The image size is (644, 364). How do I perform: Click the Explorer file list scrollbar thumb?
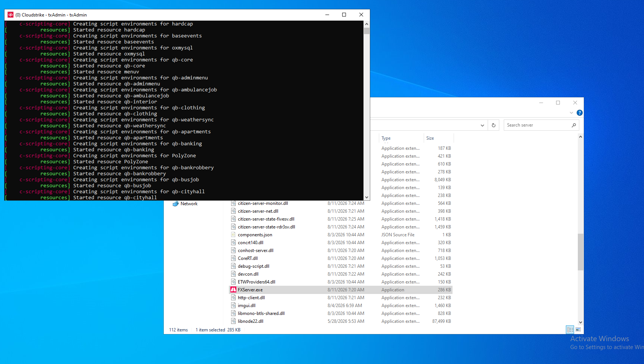pos(580,252)
